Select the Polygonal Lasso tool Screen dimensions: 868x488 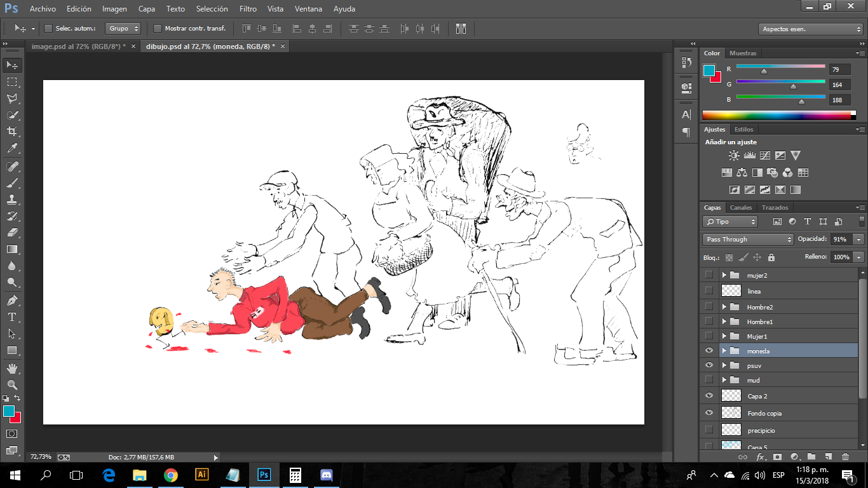click(x=12, y=98)
